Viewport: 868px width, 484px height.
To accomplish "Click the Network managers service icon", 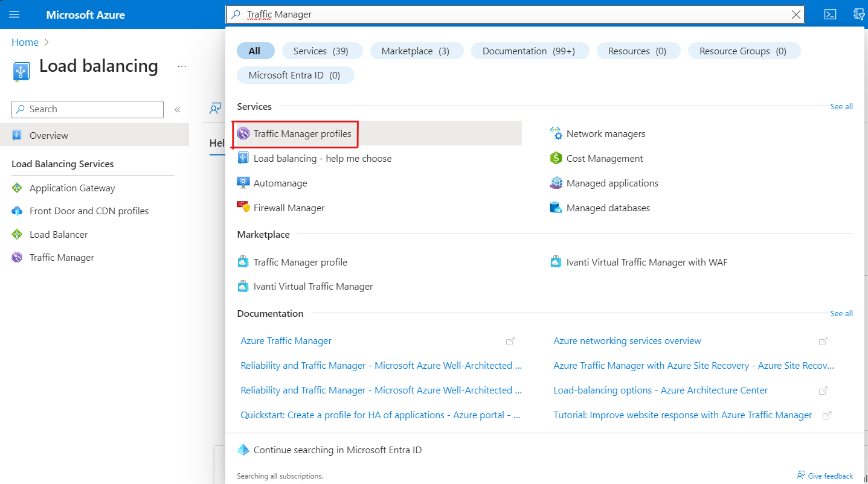I will click(x=556, y=133).
